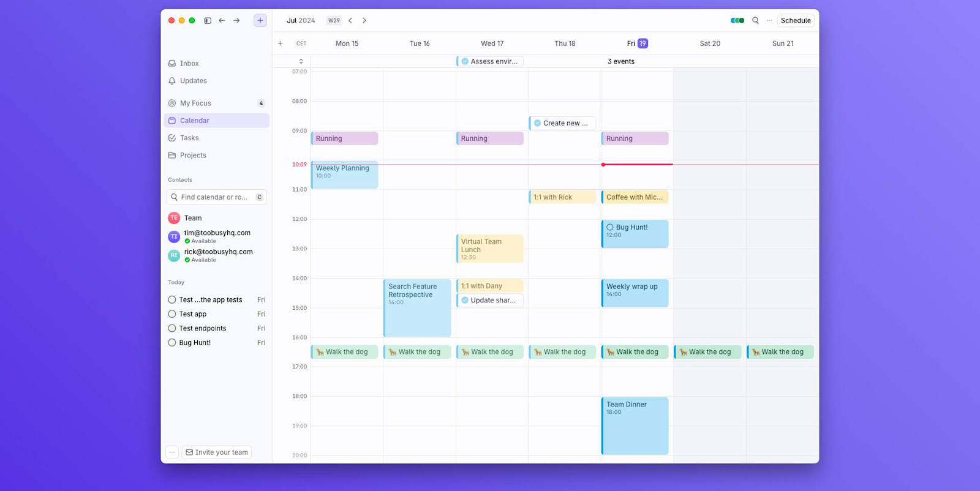
Task: Select the Mon 15 day header
Action: [x=347, y=43]
